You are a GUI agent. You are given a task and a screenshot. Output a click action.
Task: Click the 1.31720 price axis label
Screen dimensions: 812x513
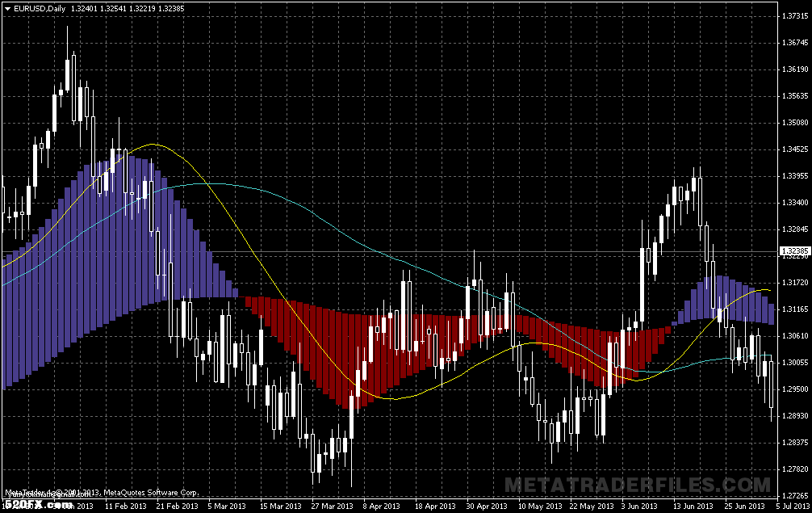coord(794,283)
